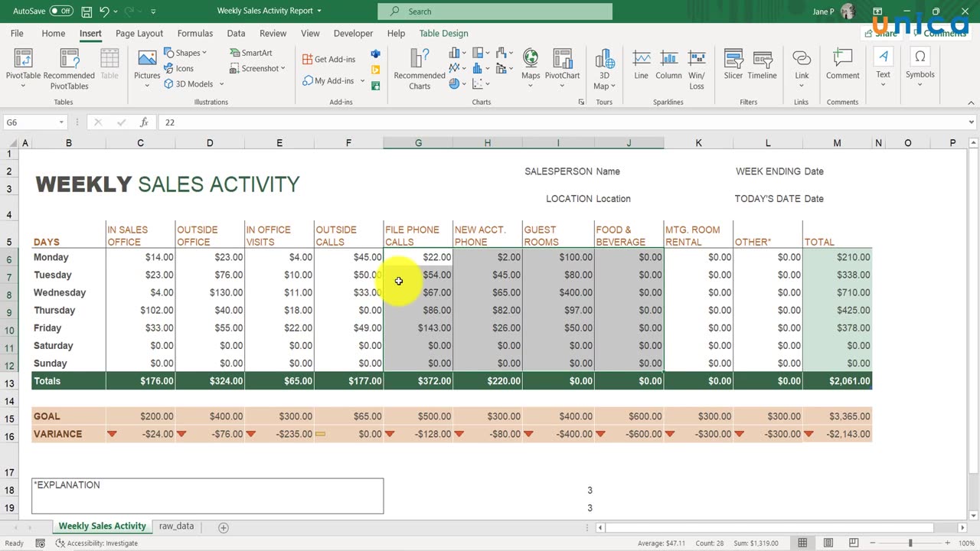Select the Weekly Sales Activity sheet tab

(x=102, y=527)
